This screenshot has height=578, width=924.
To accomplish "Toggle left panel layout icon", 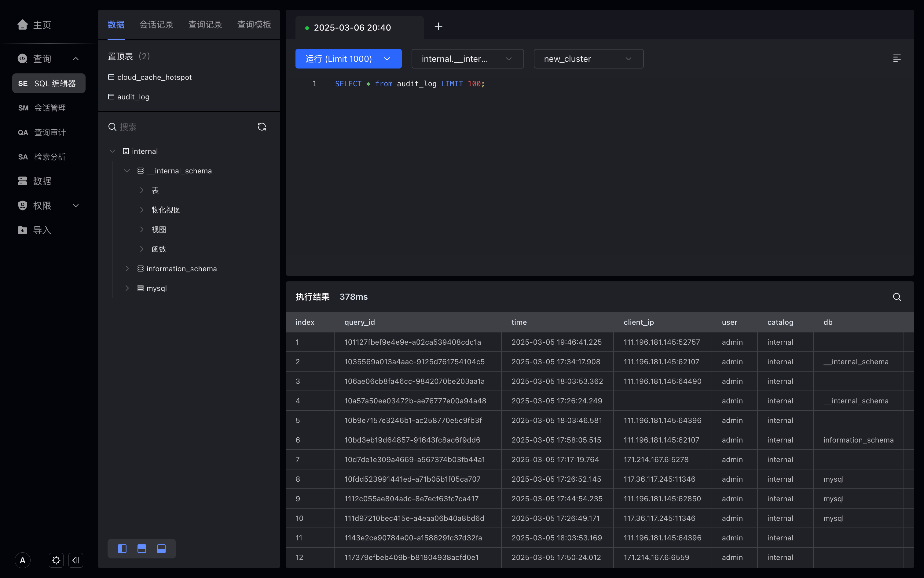I will click(x=122, y=549).
